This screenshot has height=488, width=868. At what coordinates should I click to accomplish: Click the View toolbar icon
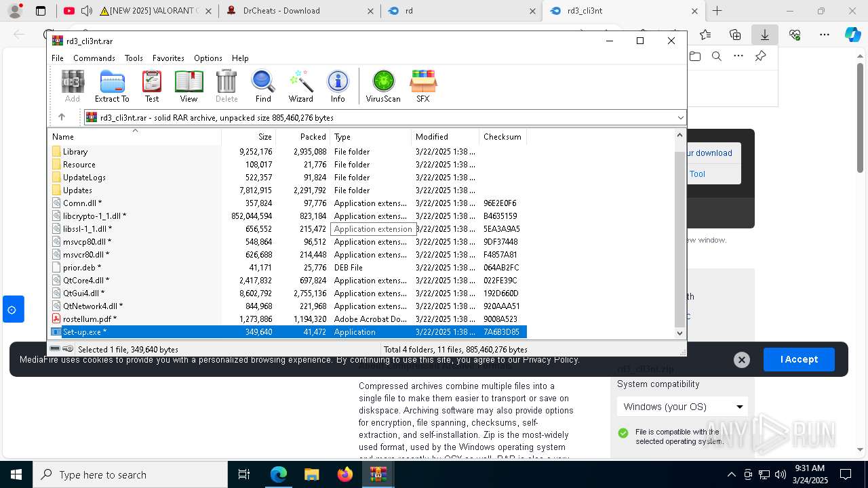189,86
